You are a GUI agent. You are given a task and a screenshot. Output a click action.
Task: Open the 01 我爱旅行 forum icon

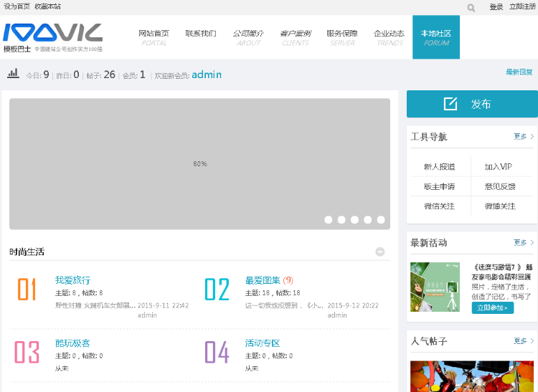point(27,290)
